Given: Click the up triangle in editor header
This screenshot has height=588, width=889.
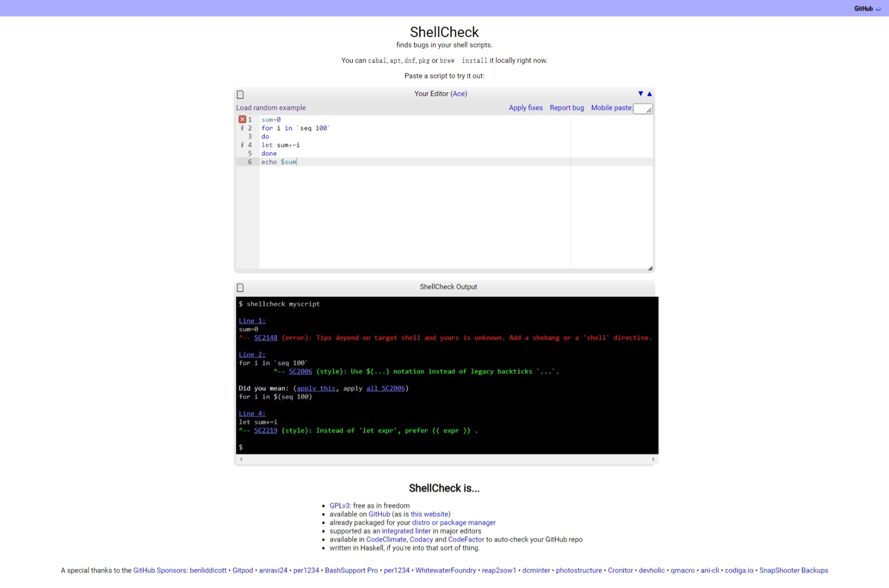Looking at the screenshot, I should [649, 94].
